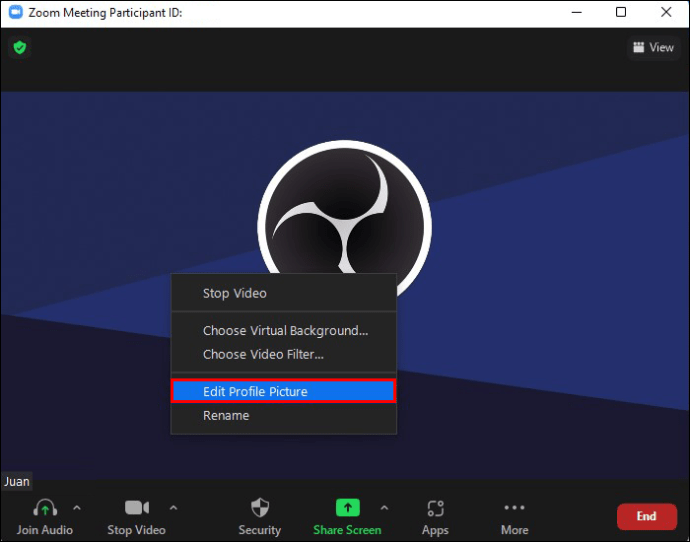This screenshot has height=542, width=690.
Task: Click the green Share Screen icon
Action: click(x=348, y=507)
